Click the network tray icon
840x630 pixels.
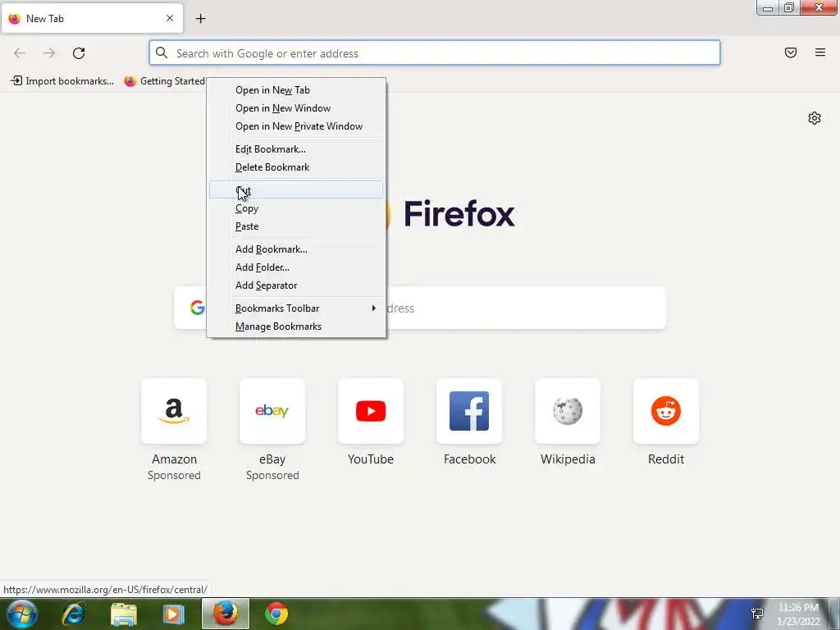pos(757,614)
